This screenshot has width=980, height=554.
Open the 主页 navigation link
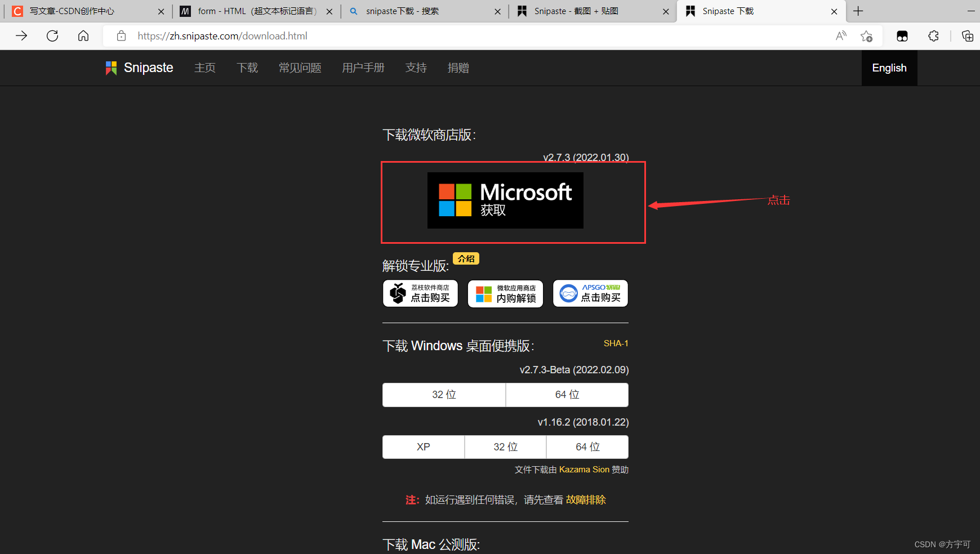click(205, 68)
